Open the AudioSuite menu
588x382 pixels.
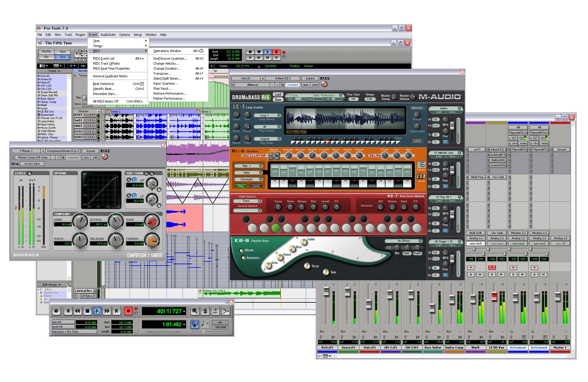click(x=108, y=35)
